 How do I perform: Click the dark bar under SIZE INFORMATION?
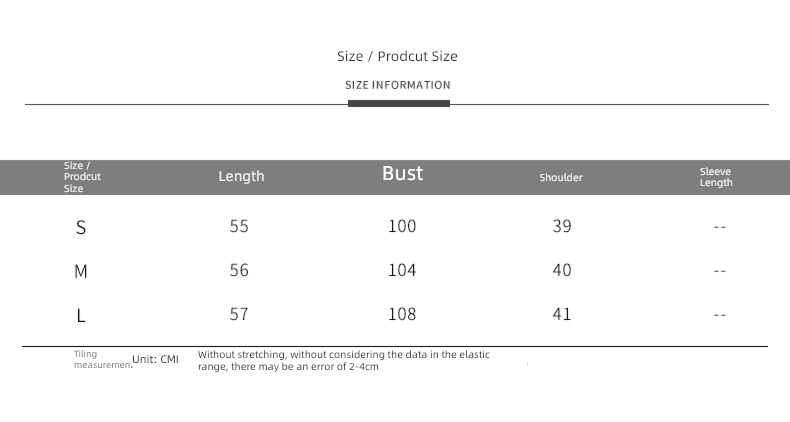[x=399, y=103]
